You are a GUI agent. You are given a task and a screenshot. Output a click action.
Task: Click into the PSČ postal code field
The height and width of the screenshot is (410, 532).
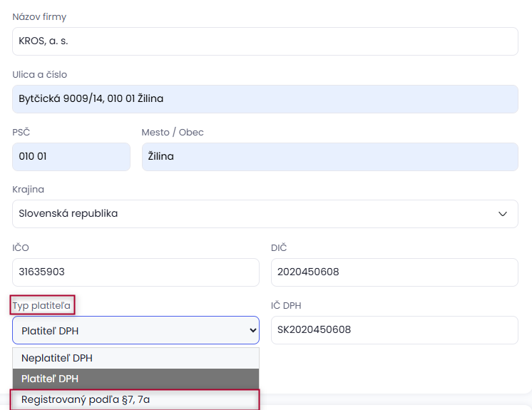coord(71,157)
